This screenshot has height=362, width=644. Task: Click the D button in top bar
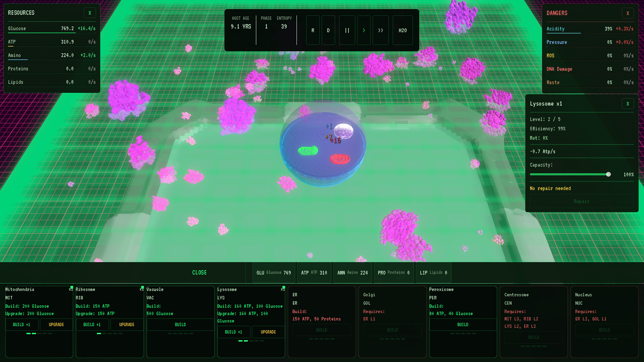coord(328,30)
